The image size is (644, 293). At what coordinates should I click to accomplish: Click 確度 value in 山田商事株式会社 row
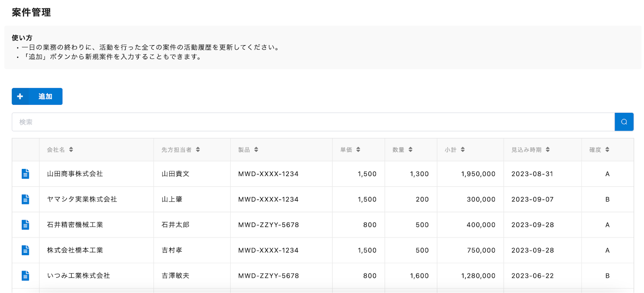[x=607, y=174]
